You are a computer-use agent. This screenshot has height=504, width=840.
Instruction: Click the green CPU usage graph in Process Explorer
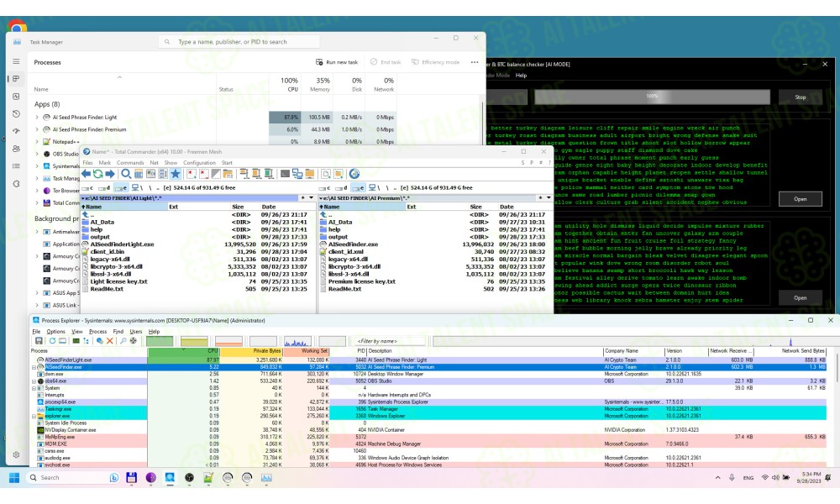(x=160, y=341)
